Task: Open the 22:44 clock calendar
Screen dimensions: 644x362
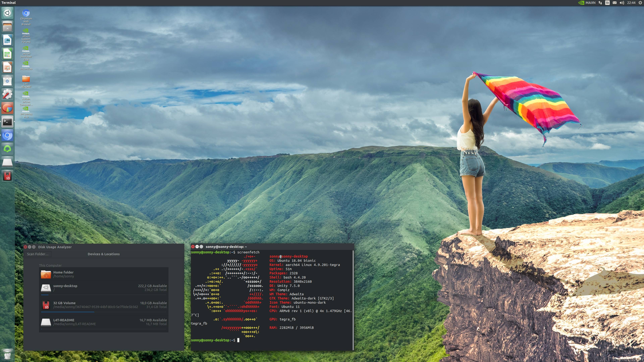Action: (x=631, y=3)
